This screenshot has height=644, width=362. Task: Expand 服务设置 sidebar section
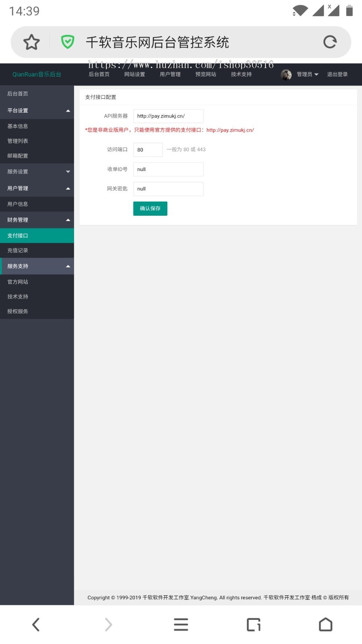point(37,172)
